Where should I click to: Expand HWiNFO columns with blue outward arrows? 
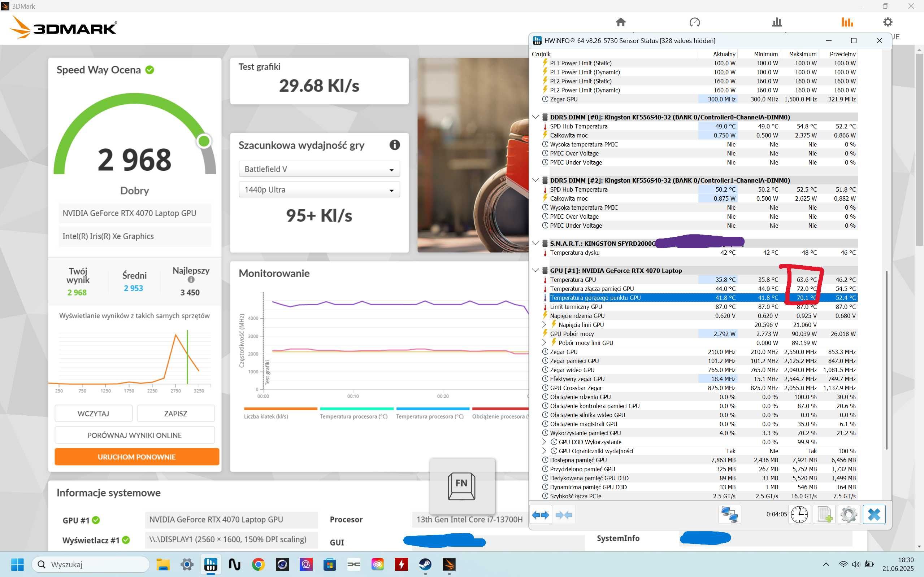(540, 515)
